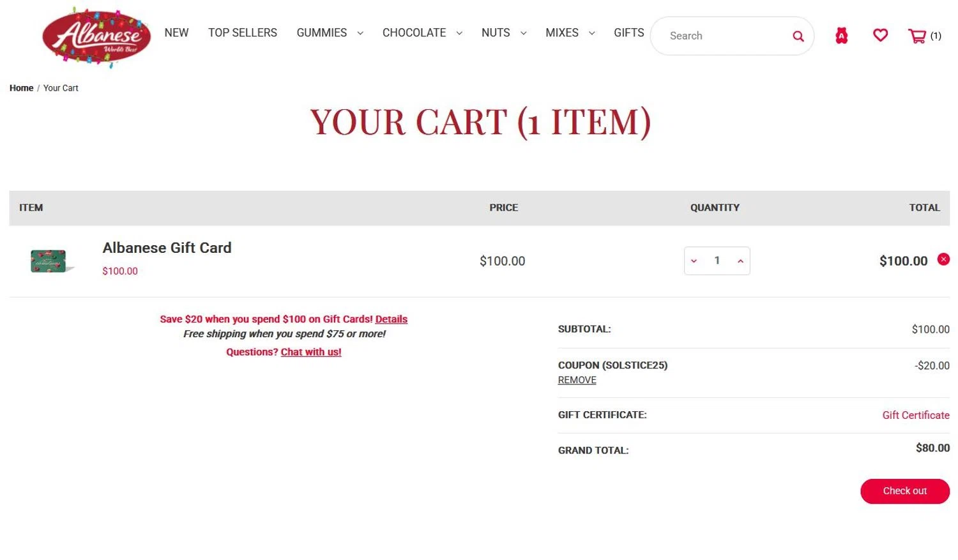Click the Check out button

click(x=904, y=491)
